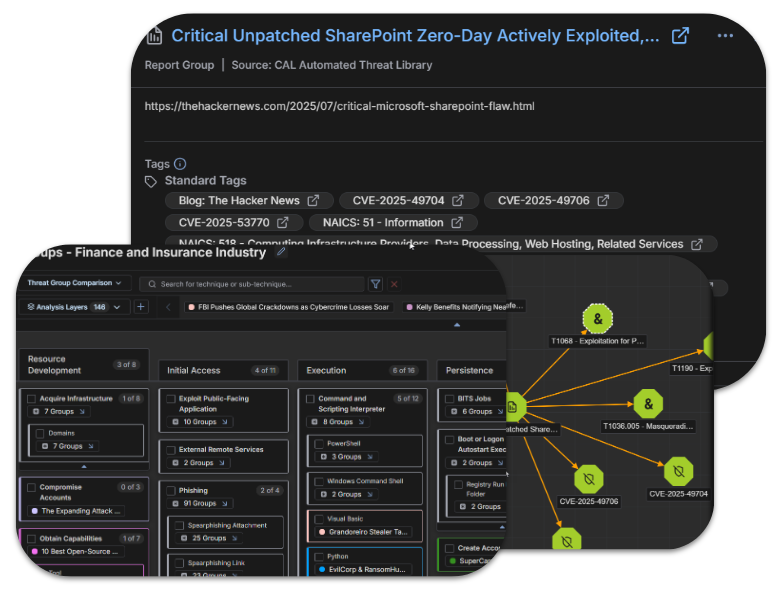Viewport: 773px width, 594px height.
Task: Edit the Finance and Insurance Industry title
Action: (281, 252)
